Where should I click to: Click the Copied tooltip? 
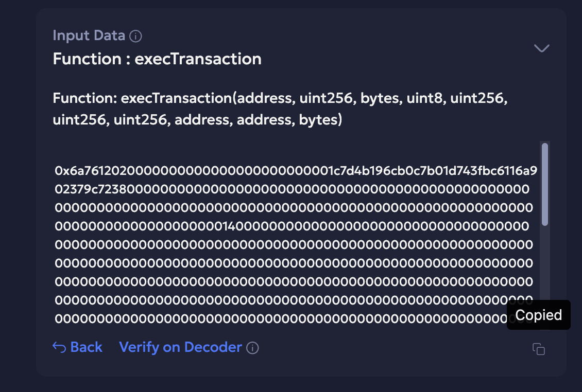coord(538,315)
